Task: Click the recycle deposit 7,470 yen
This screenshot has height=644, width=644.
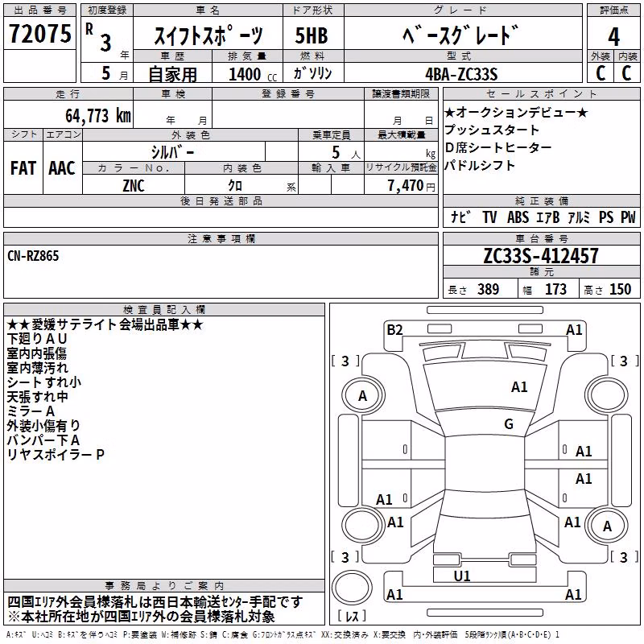Action: coord(411,186)
